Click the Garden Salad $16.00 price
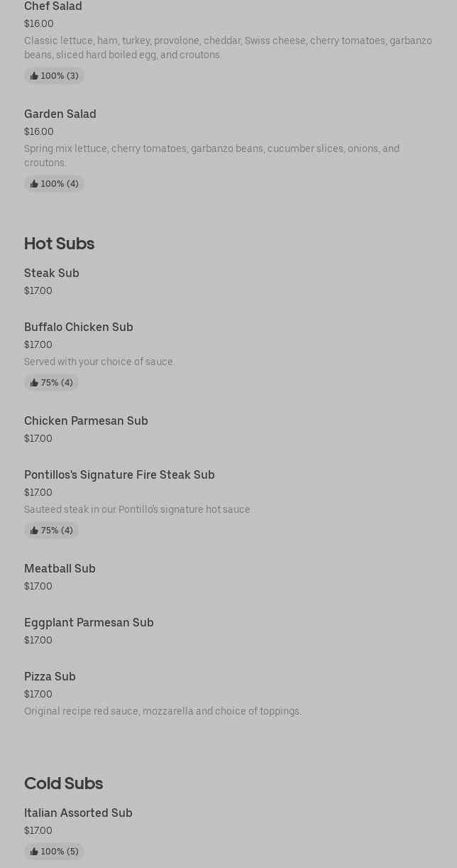 pos(39,131)
